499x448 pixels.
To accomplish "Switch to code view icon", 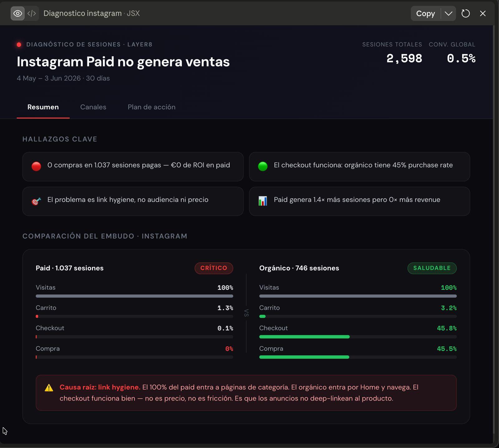I will pyautogui.click(x=32, y=13).
